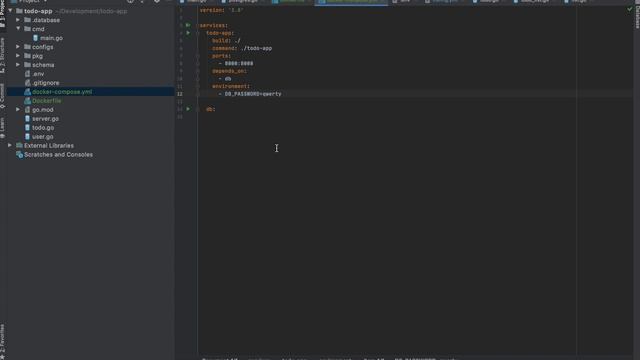Click the 'ports:' key

221,56
